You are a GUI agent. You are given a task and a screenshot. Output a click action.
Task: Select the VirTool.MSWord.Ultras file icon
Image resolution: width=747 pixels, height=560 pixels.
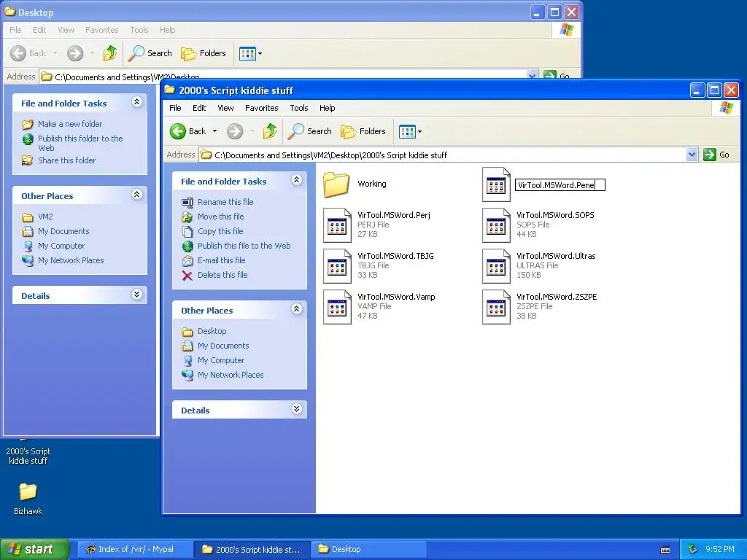pyautogui.click(x=496, y=265)
